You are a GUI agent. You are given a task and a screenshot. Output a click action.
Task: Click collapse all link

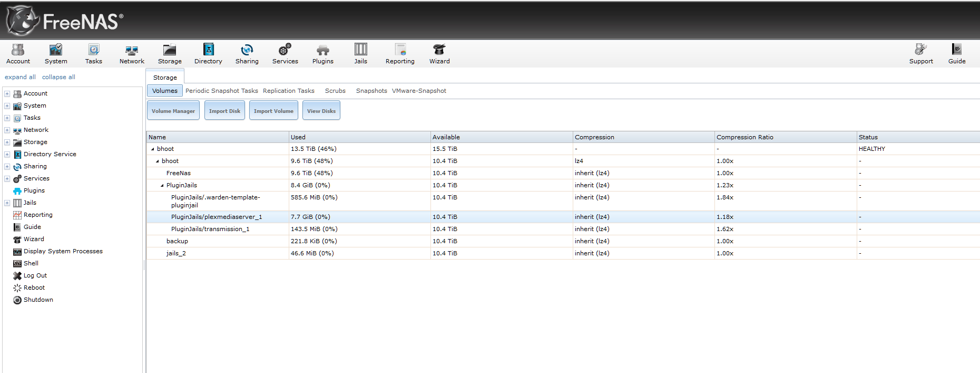tap(58, 77)
